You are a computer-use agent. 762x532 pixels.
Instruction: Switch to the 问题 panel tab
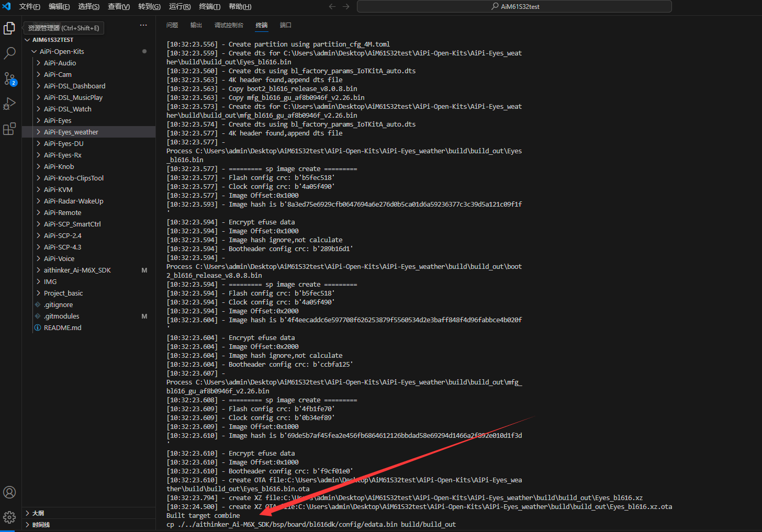point(172,25)
